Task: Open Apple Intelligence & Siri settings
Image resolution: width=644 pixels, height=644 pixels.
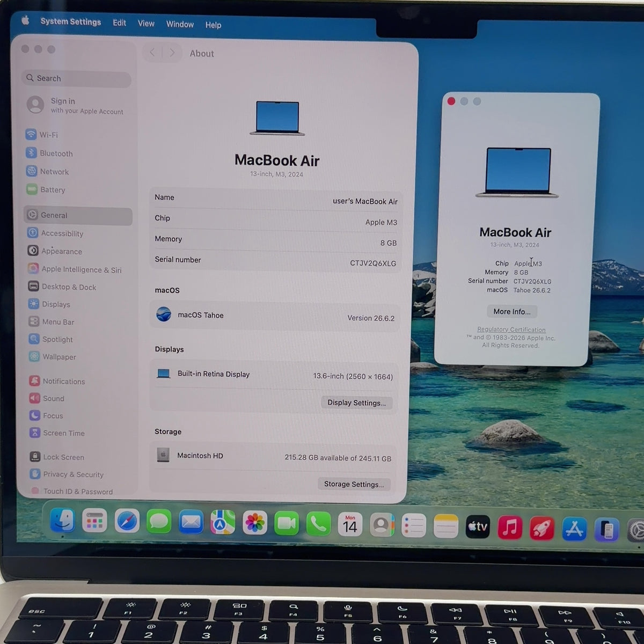Action: tap(75, 269)
